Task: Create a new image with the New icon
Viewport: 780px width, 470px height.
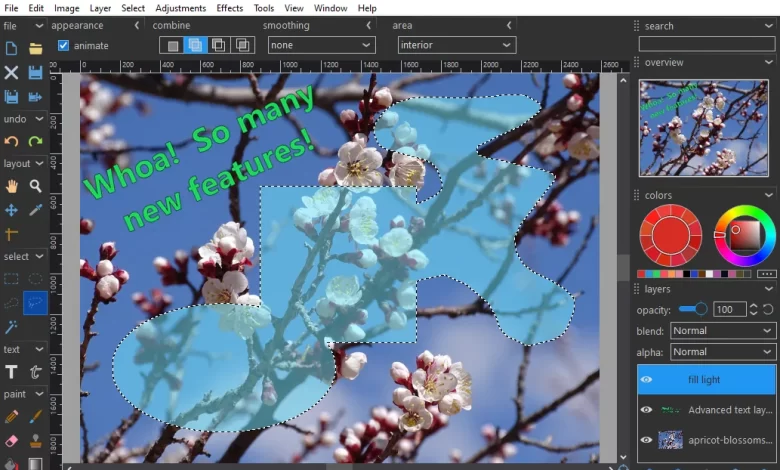Action: pyautogui.click(x=11, y=48)
